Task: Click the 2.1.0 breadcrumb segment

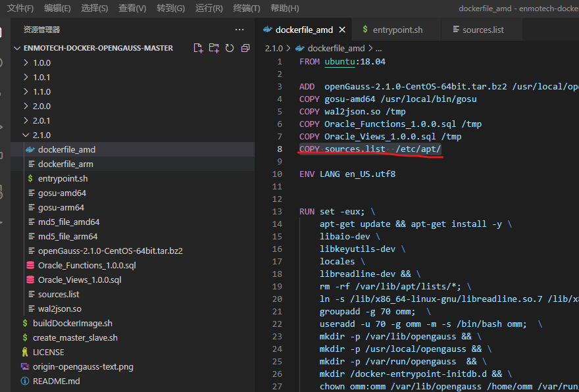Action: pyautogui.click(x=274, y=49)
